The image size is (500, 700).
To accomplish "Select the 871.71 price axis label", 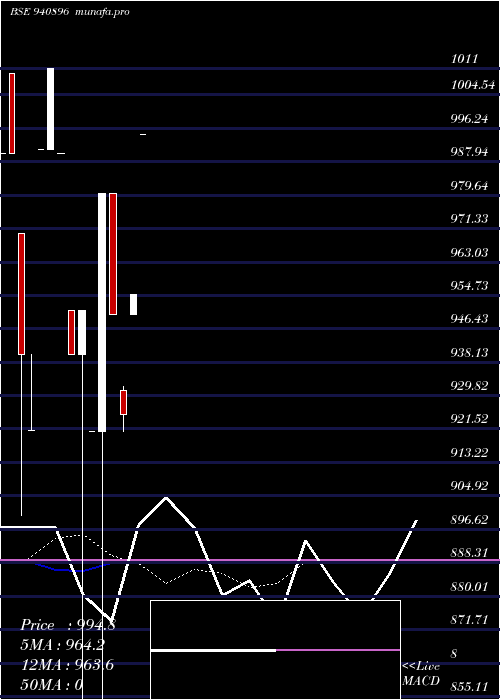I will point(469,620).
